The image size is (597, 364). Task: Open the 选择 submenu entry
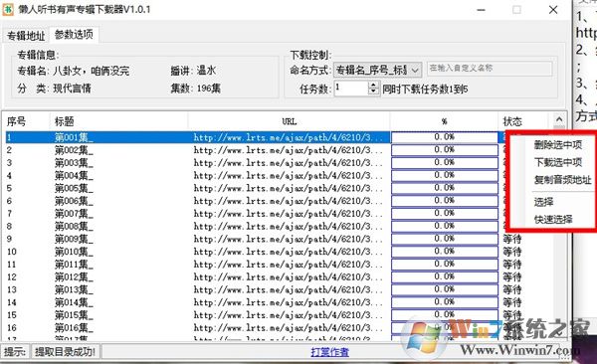543,202
